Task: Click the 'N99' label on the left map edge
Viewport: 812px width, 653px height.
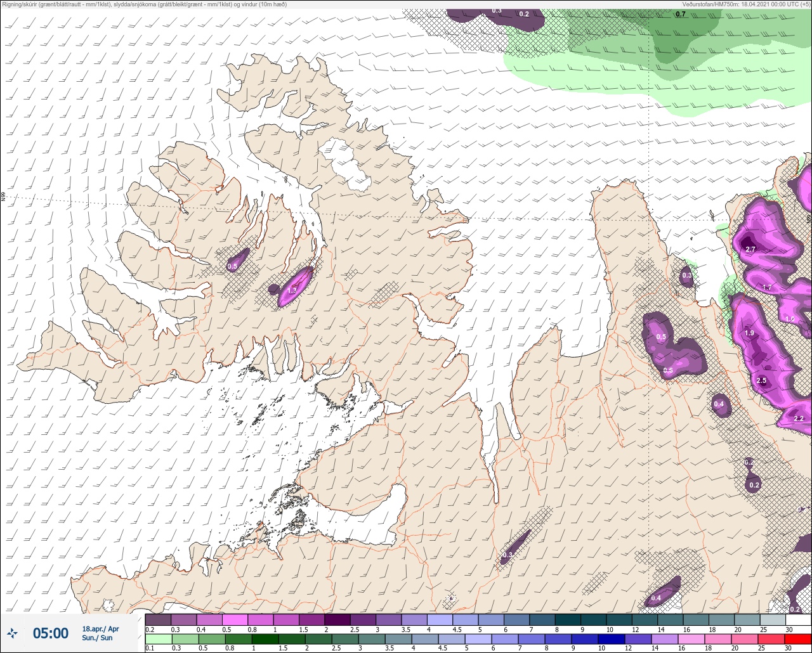Action: coord(3,197)
